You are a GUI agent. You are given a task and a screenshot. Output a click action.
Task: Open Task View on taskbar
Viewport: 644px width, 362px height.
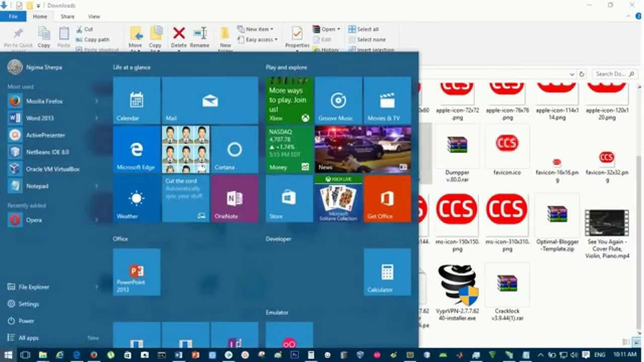[x=25, y=355]
